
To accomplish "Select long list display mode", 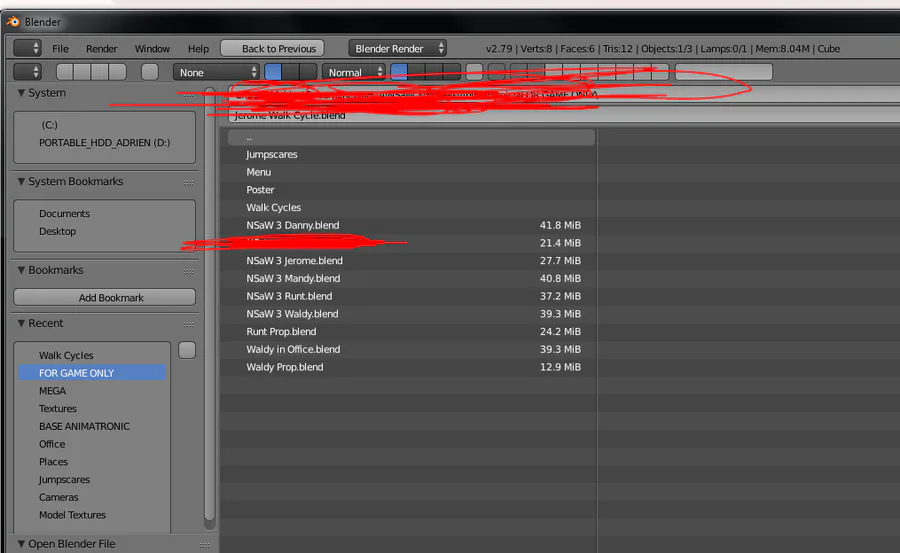I will click(x=290, y=72).
